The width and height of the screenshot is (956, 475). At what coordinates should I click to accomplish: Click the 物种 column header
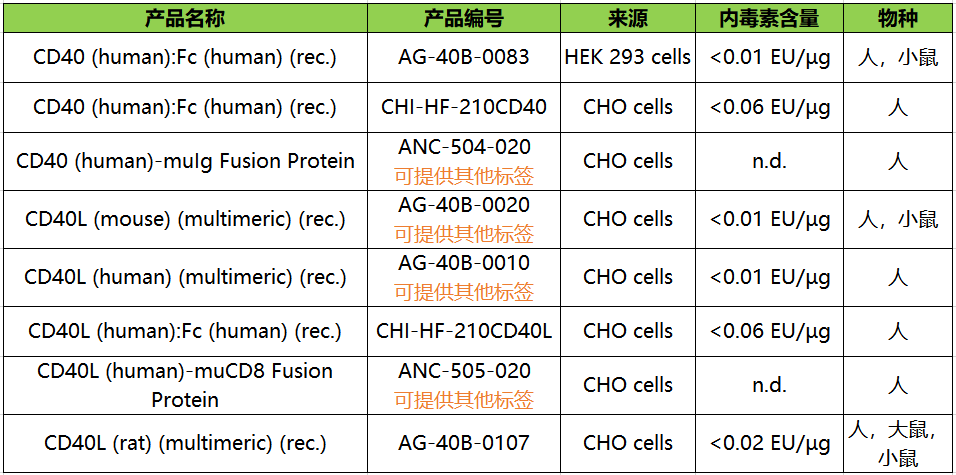click(897, 19)
